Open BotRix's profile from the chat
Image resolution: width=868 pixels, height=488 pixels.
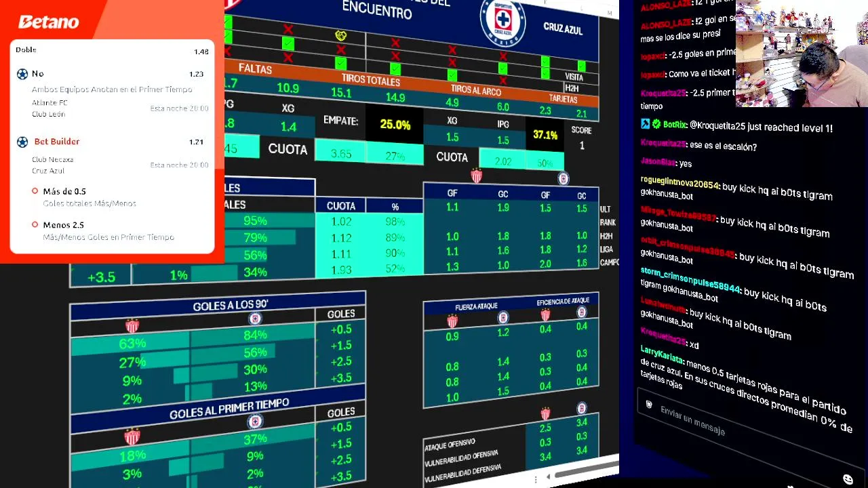coord(674,125)
